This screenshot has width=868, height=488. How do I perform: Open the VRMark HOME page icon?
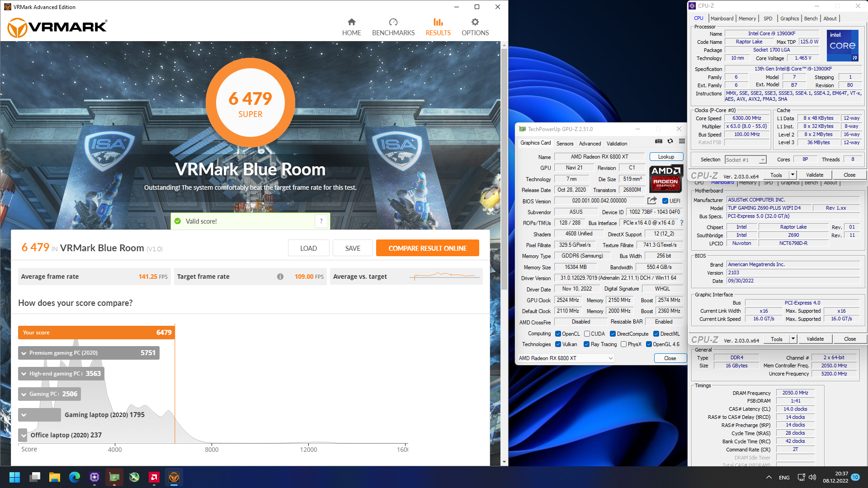(x=351, y=22)
